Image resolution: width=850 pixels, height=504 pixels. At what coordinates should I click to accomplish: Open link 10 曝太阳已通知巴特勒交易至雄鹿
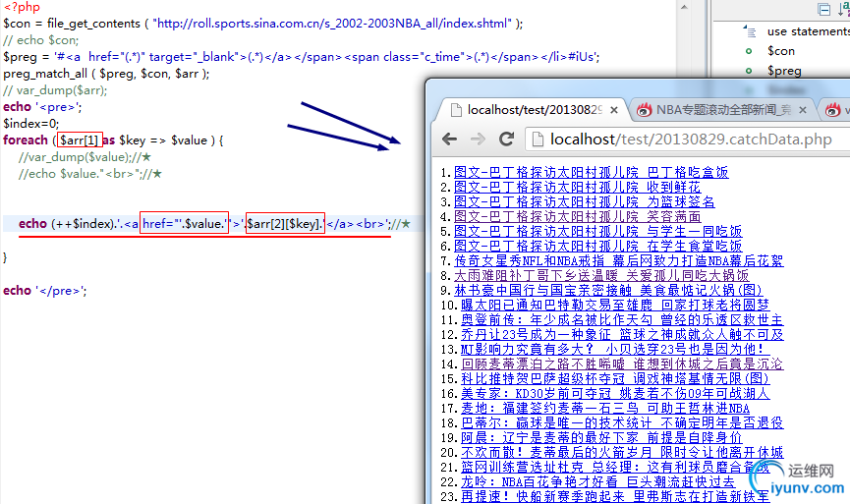coord(615,306)
